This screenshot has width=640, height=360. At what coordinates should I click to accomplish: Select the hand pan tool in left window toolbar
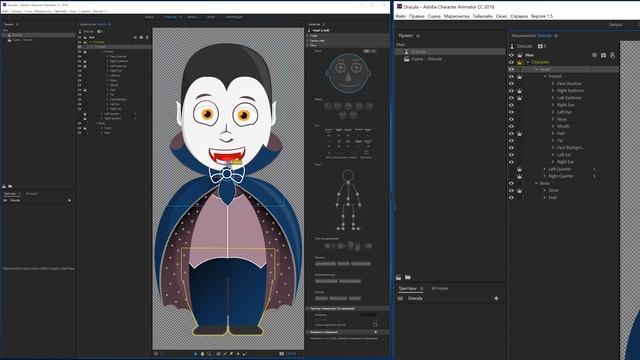click(202, 354)
